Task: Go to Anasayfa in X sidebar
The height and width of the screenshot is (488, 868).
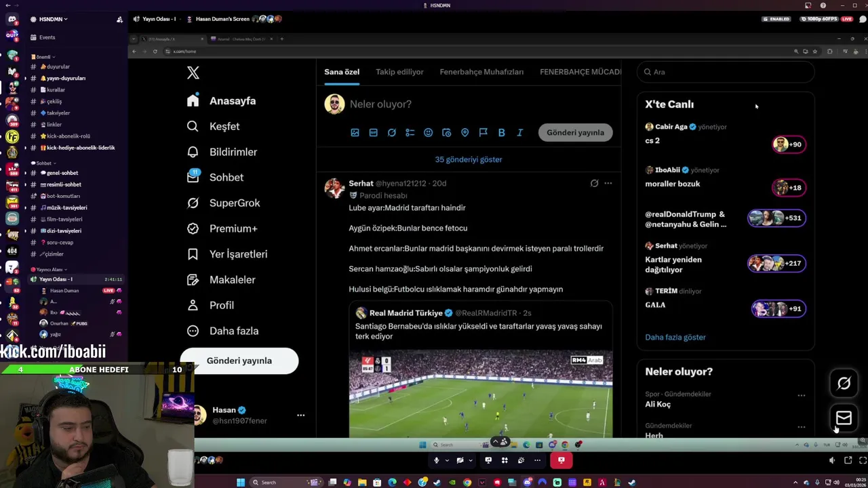Action: tap(222, 101)
